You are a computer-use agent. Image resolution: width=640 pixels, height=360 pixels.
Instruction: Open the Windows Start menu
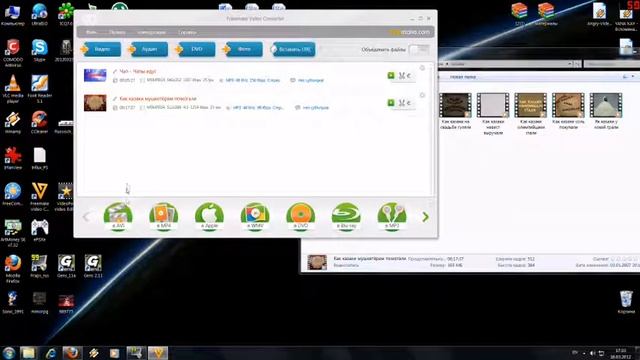[9, 353]
